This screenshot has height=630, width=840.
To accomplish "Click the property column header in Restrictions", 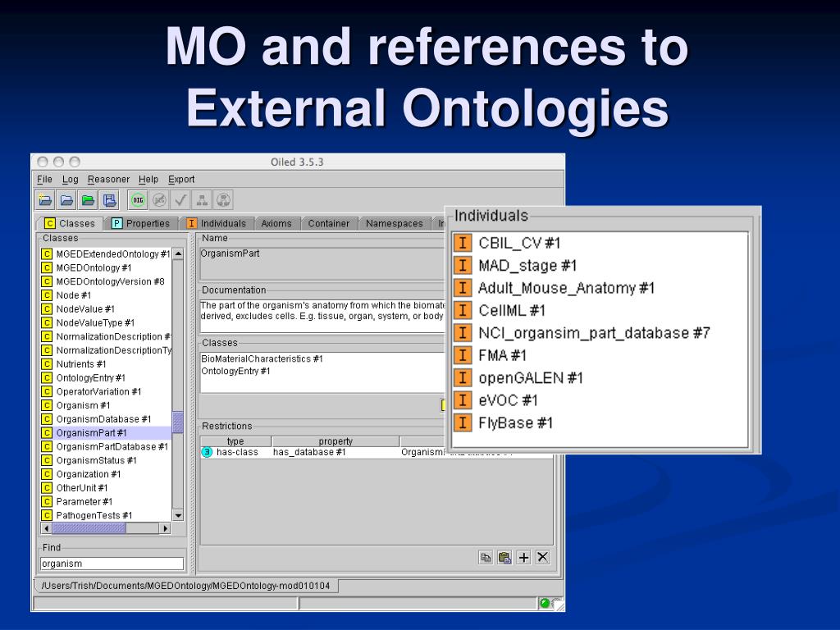I will (336, 441).
